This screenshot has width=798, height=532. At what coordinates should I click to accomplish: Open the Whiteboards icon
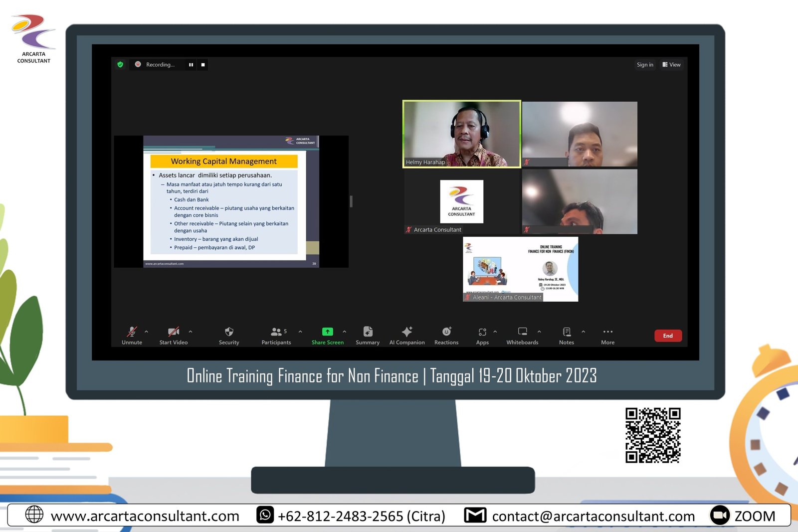click(522, 333)
